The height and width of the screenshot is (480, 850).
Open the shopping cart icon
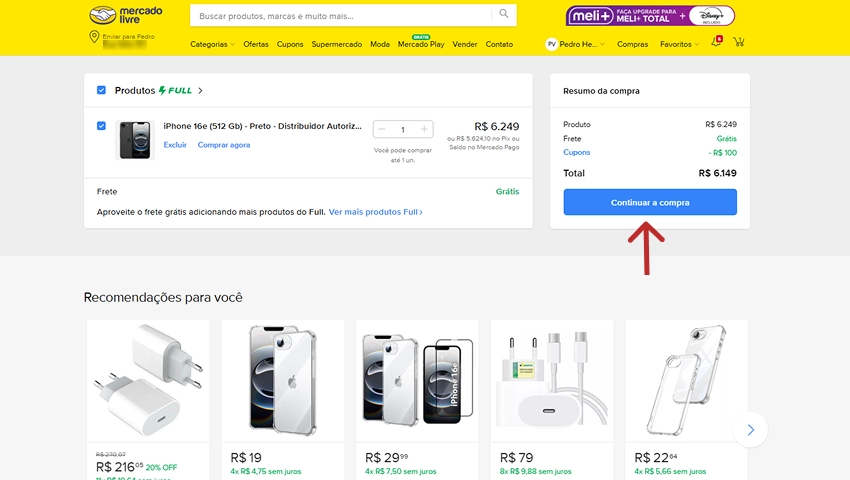pos(738,42)
